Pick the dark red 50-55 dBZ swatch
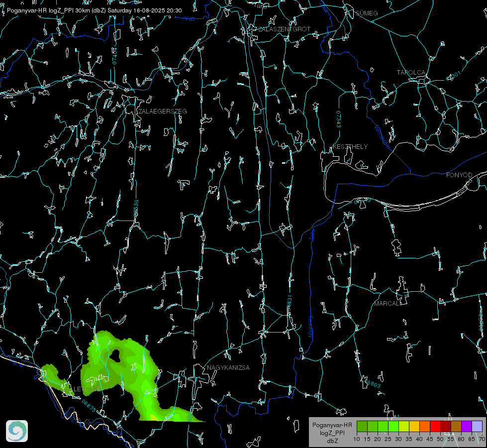487x448 pixels. [x=446, y=426]
